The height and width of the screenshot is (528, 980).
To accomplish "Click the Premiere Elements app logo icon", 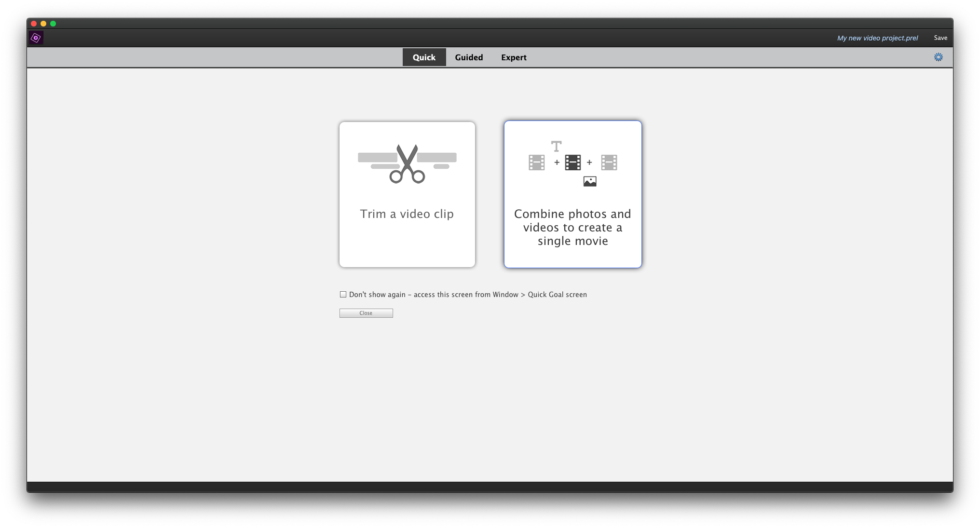I will click(x=36, y=38).
